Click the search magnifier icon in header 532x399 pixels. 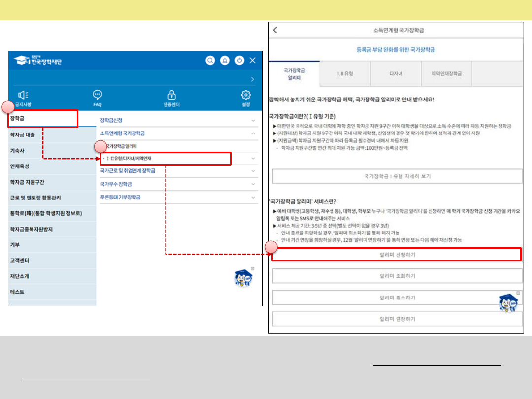click(210, 60)
